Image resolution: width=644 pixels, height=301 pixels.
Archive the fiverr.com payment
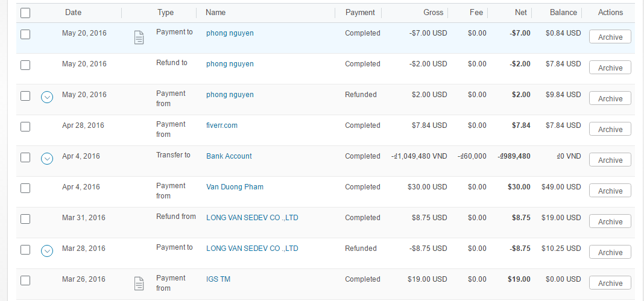point(610,130)
